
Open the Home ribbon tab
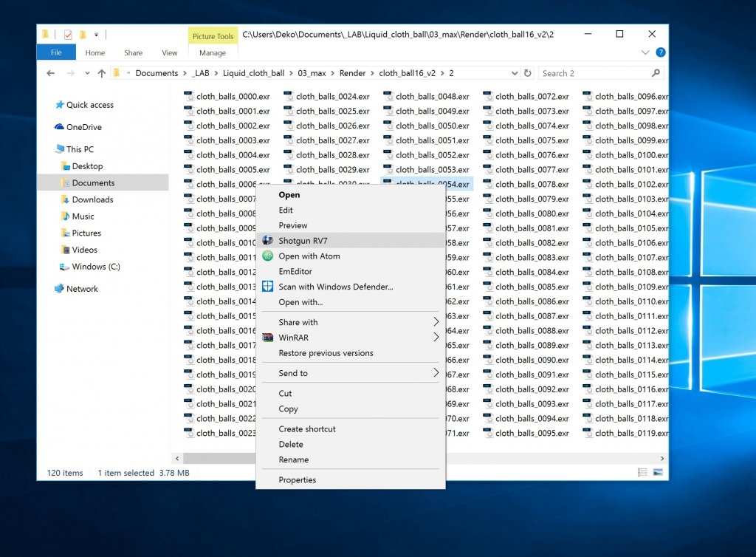coord(95,52)
